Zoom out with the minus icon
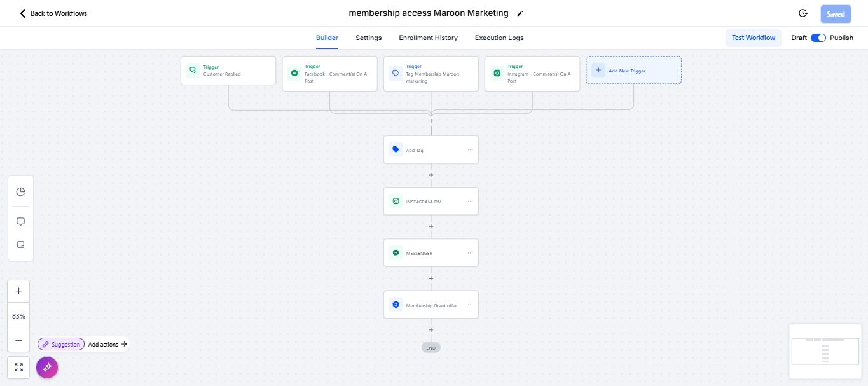868x386 pixels. [18, 340]
